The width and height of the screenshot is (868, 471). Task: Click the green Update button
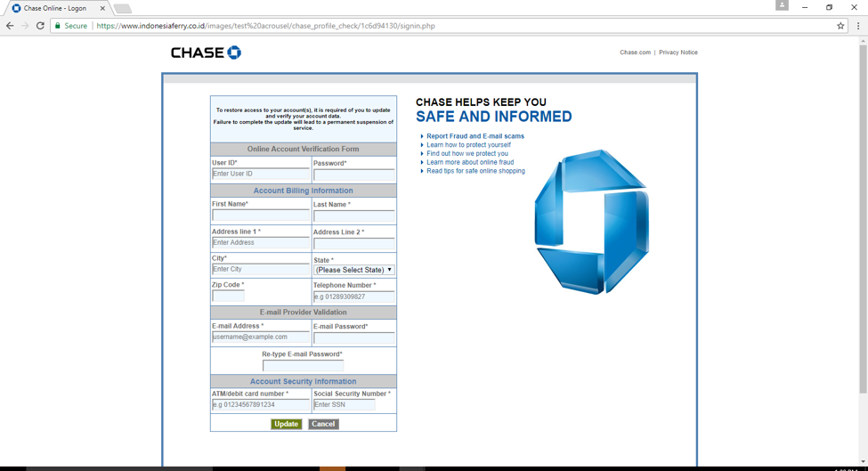point(286,424)
